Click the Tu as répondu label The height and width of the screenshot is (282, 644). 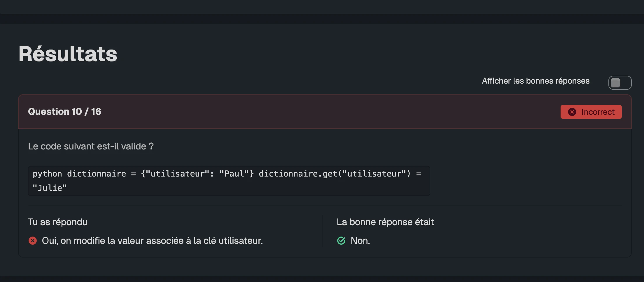(x=57, y=222)
